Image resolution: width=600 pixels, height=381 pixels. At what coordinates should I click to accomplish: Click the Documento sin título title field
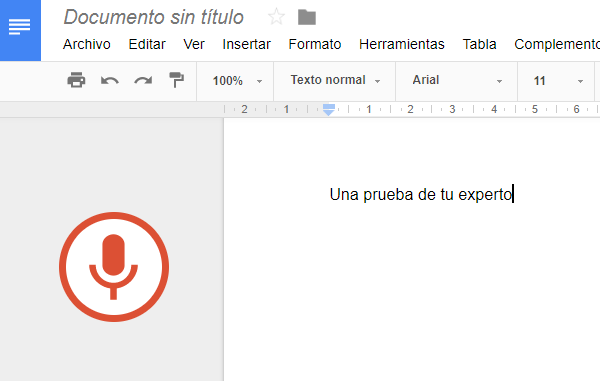click(153, 17)
